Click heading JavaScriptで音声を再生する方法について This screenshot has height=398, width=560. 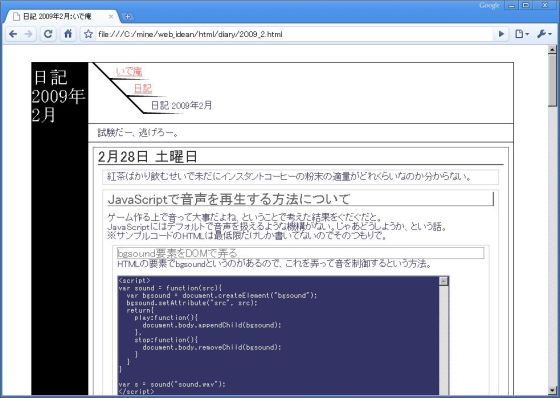(x=229, y=199)
